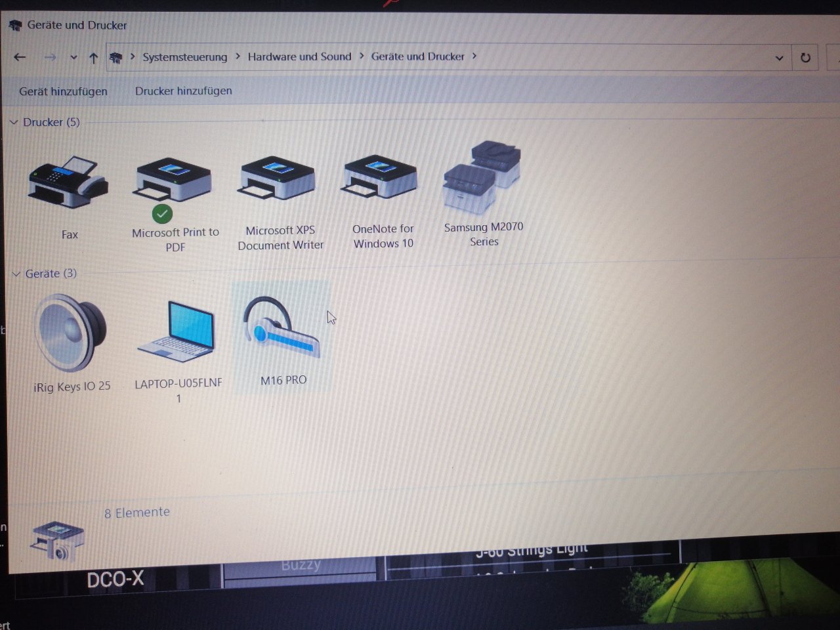Viewport: 840px width, 630px height.
Task: Click Gerät hinzufügen in the toolbar
Action: click(x=63, y=91)
